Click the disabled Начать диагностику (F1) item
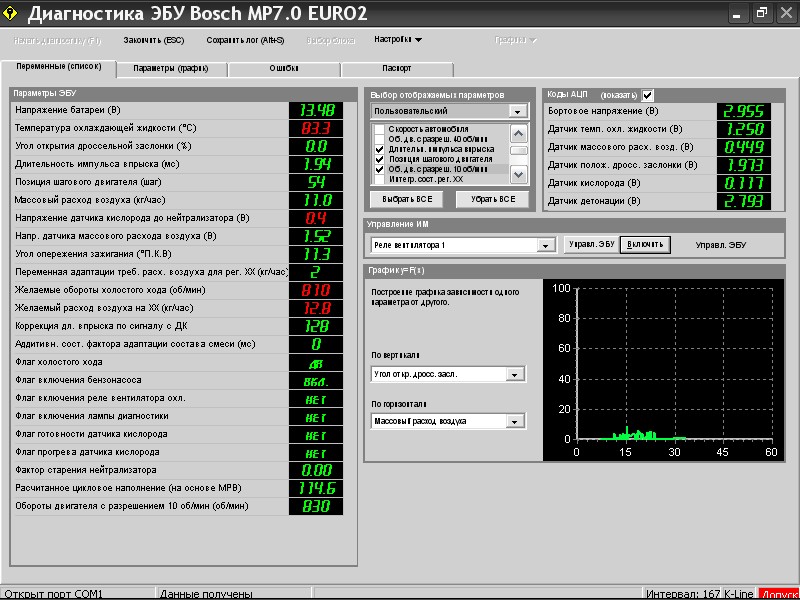Image resolution: width=800 pixels, height=600 pixels. tap(57, 40)
